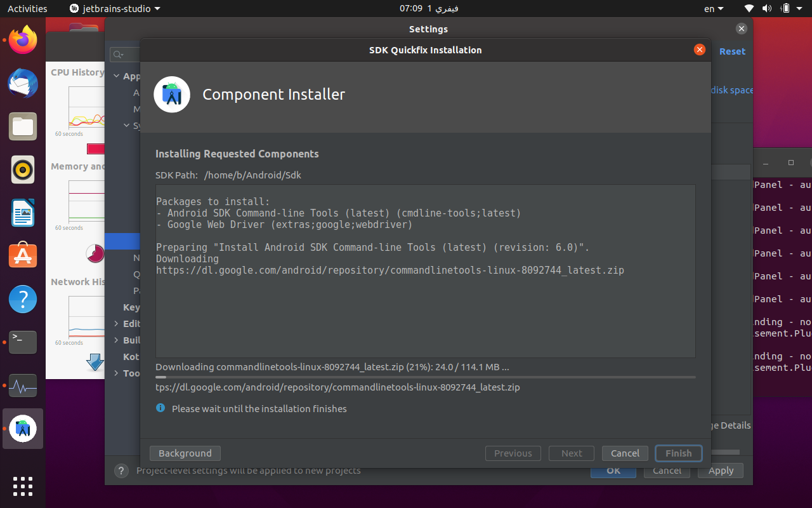Viewport: 812px width, 508px height.
Task: Click OK in the Settings window
Action: (613, 471)
